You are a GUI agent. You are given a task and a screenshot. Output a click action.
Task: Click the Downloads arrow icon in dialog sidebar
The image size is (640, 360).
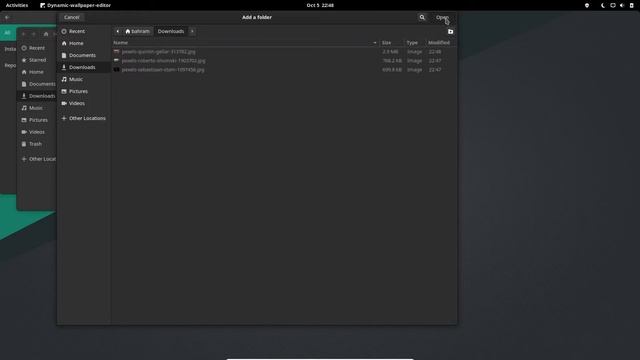(x=64, y=67)
